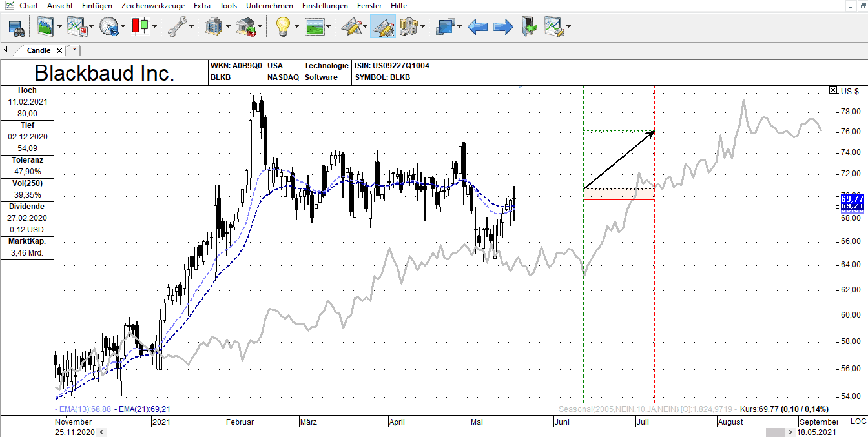Open the wrench tools icon
The height and width of the screenshot is (437, 868).
[177, 27]
